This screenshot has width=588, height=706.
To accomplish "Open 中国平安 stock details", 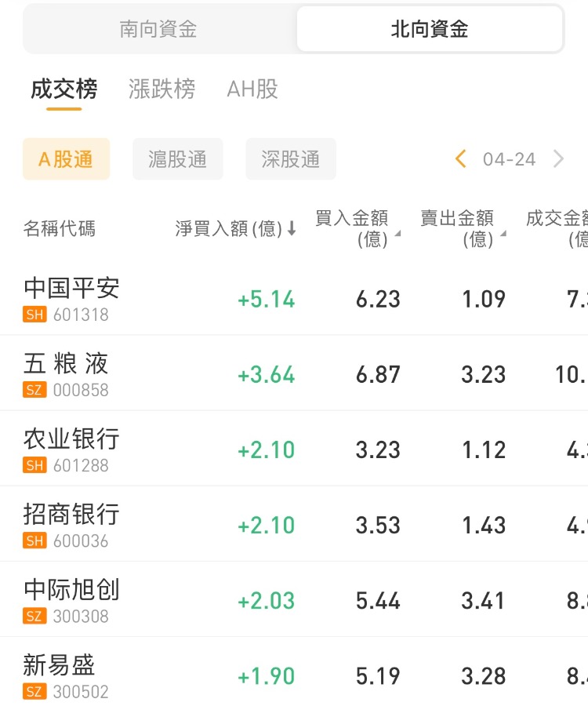I will pyautogui.click(x=71, y=298).
